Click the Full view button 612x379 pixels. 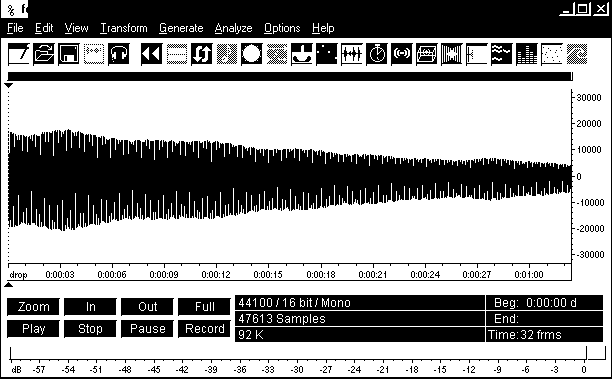point(205,307)
